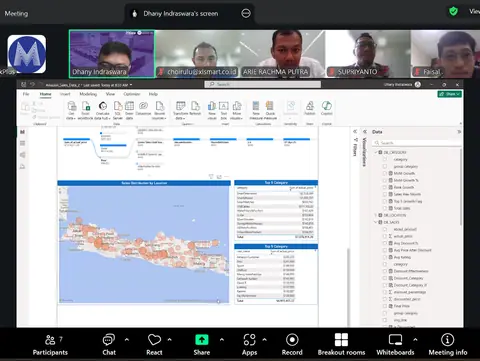This screenshot has height=361, width=480.
Task: Expand the DB_LOCATION table
Action: pos(376,215)
